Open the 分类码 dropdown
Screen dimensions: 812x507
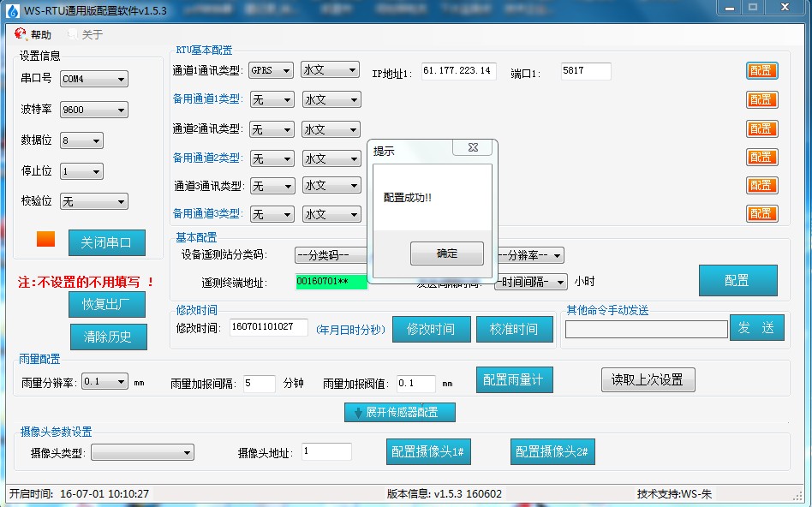(x=331, y=255)
